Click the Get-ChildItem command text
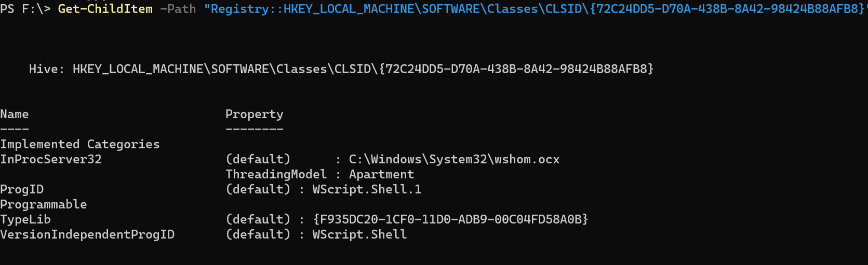This screenshot has width=868, height=265. coord(105,9)
